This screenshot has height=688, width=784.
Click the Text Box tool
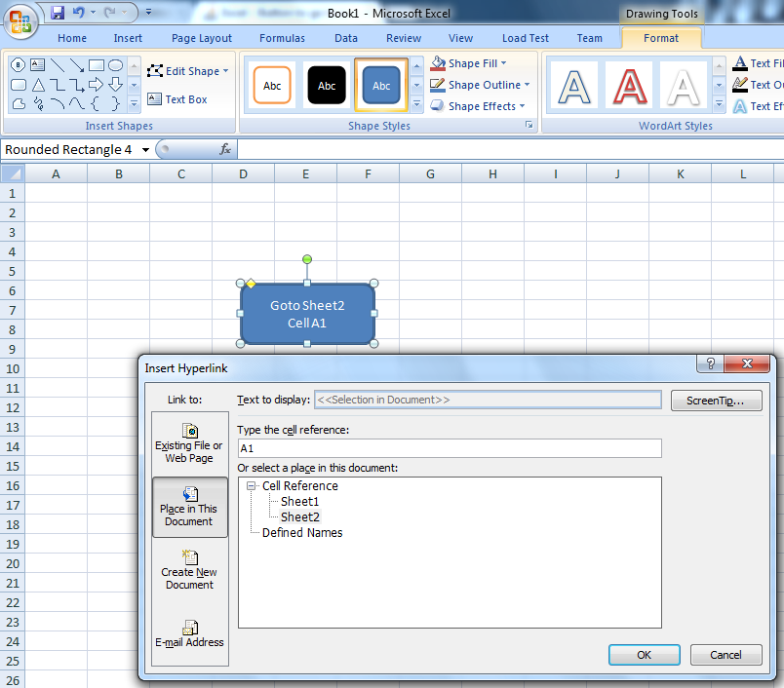(x=176, y=99)
